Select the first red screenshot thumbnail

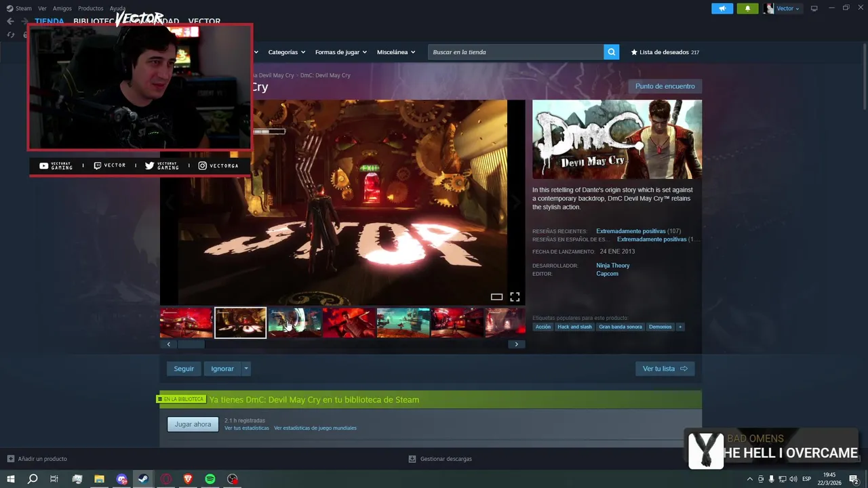186,323
